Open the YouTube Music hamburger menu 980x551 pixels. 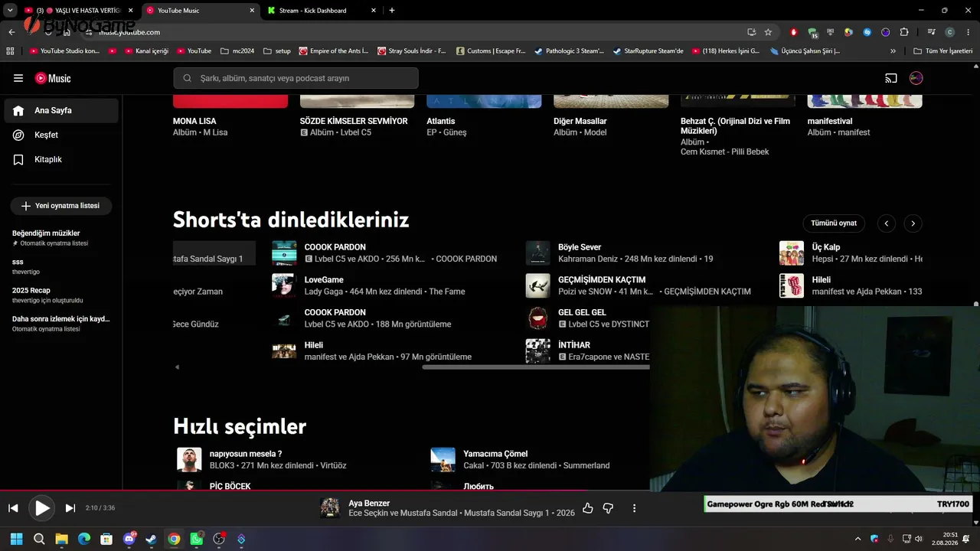click(x=18, y=78)
